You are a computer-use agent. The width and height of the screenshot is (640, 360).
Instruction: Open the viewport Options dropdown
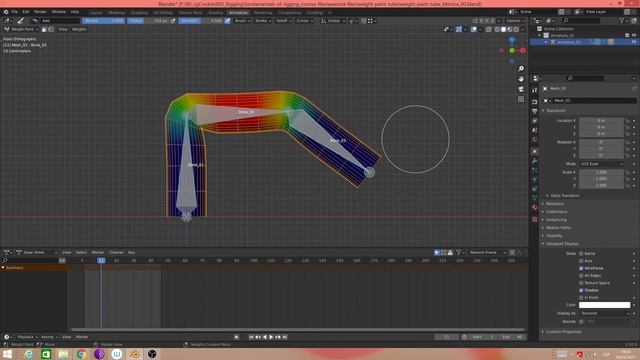pyautogui.click(x=515, y=20)
